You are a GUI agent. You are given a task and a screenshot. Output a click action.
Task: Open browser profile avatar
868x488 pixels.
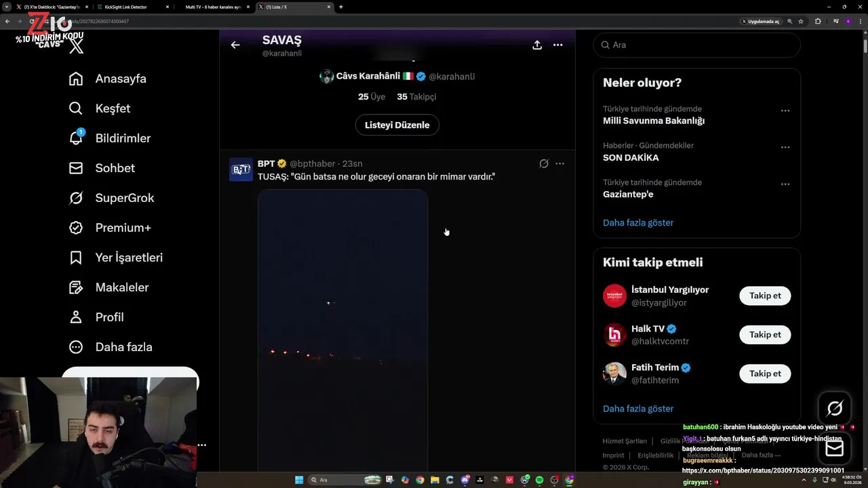pyautogui.click(x=848, y=21)
